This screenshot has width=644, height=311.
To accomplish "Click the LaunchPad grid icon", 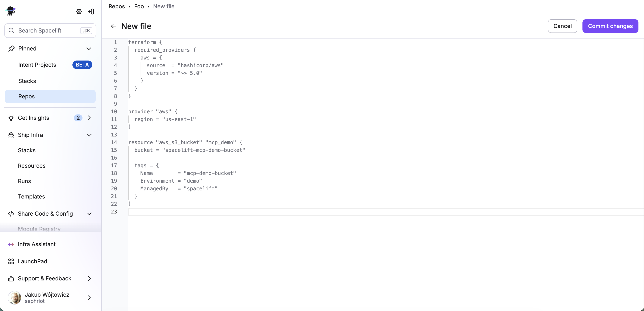I will 11,261.
